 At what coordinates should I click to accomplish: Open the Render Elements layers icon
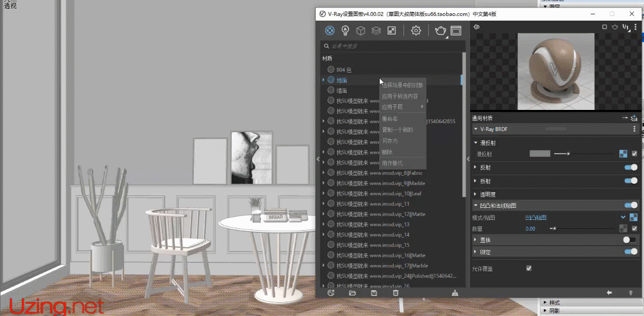(x=376, y=31)
